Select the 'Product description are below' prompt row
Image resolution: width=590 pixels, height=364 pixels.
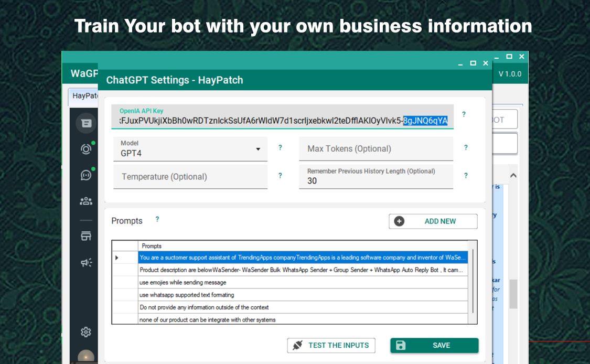point(303,270)
